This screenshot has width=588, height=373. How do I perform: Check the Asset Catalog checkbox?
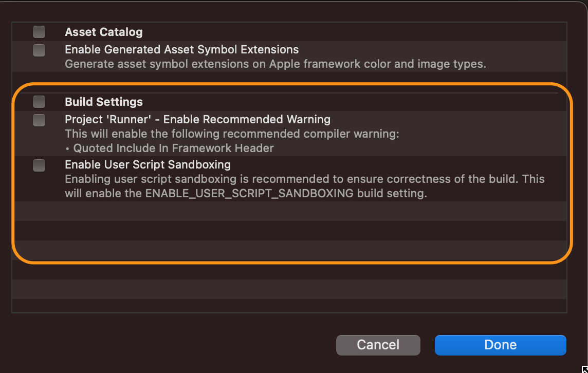point(39,31)
